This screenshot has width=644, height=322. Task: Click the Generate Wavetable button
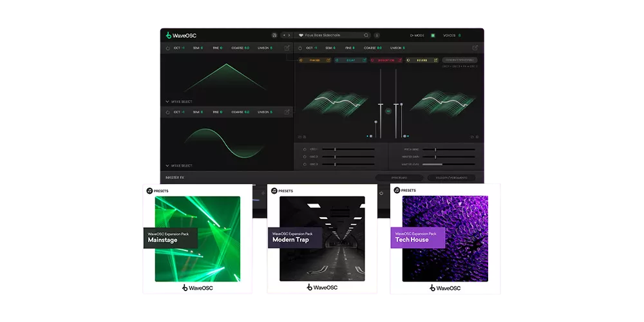coord(460,60)
